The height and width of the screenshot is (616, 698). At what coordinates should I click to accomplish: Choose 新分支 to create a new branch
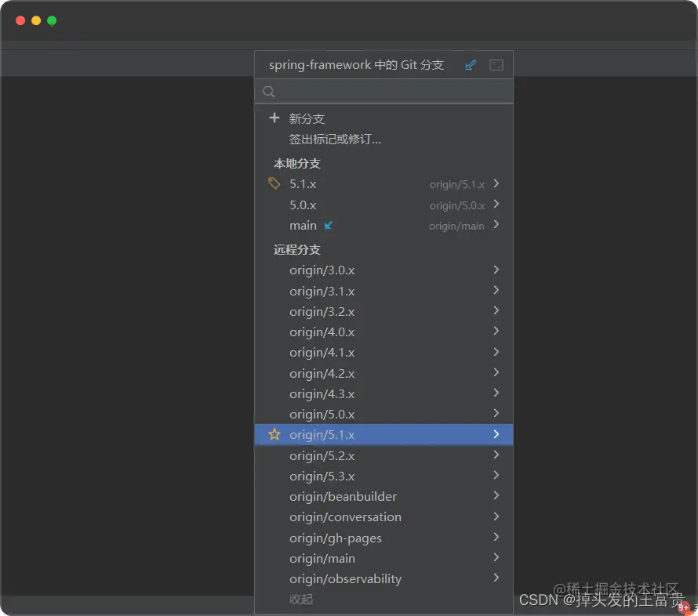pos(307,119)
